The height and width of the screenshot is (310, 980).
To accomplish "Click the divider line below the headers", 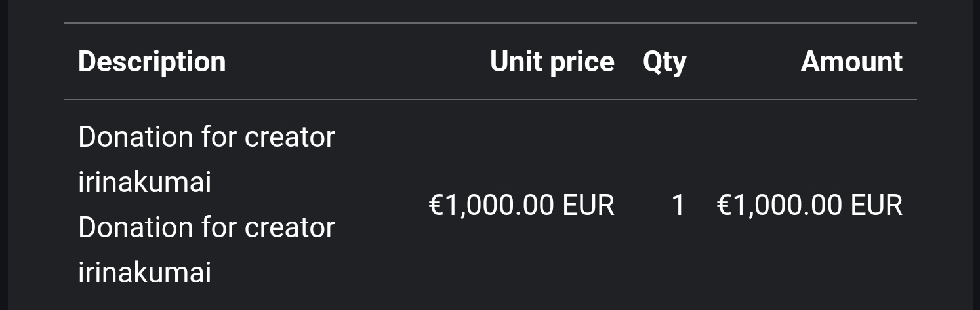I will 490,100.
